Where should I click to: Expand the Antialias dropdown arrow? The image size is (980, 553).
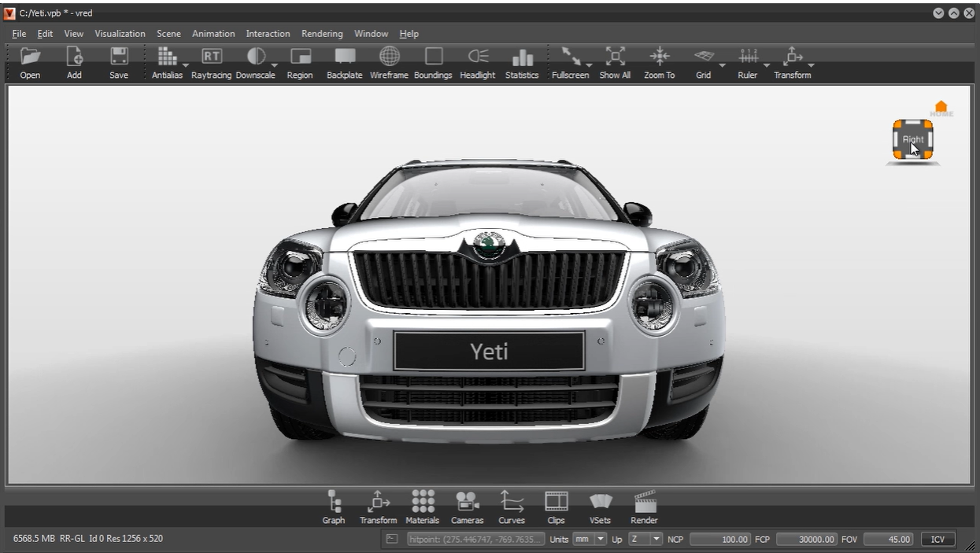coord(186,65)
